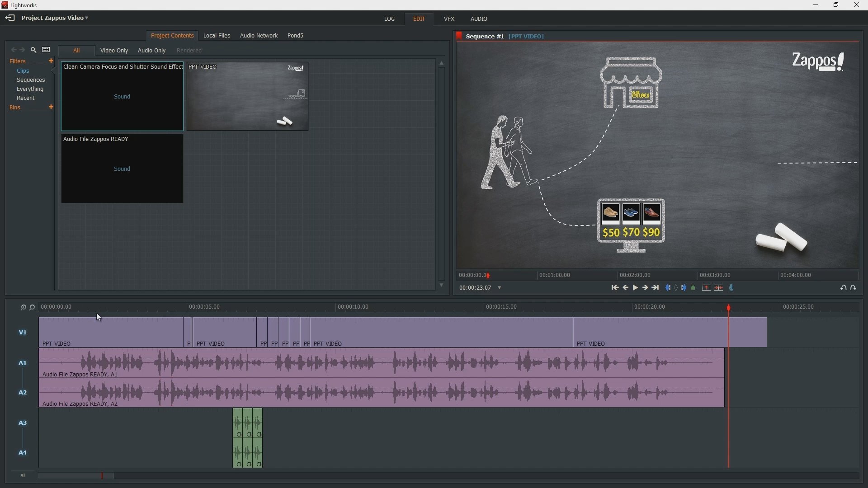Switch to the VFX tab
The height and width of the screenshot is (488, 868).
click(x=449, y=19)
